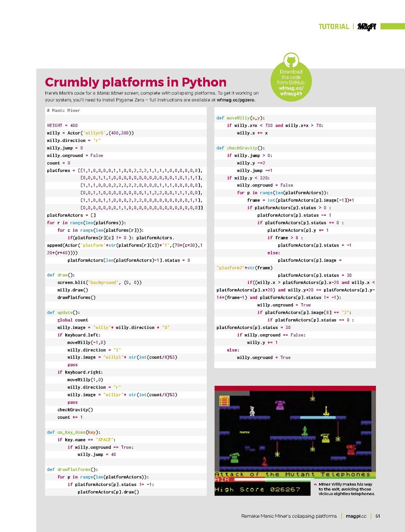Screen dimensions: 405x532
Task: Click the TUTORIAL section label
Action: tap(334, 27)
